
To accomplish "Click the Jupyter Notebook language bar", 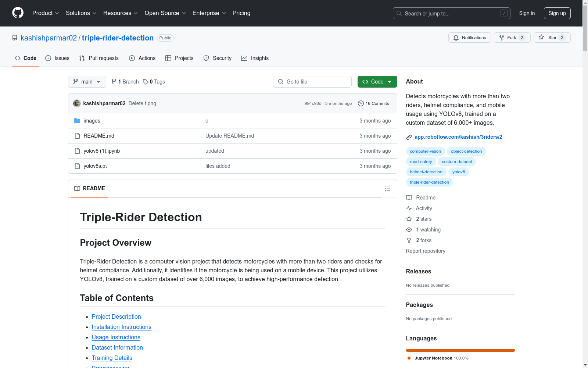I will click(x=460, y=350).
